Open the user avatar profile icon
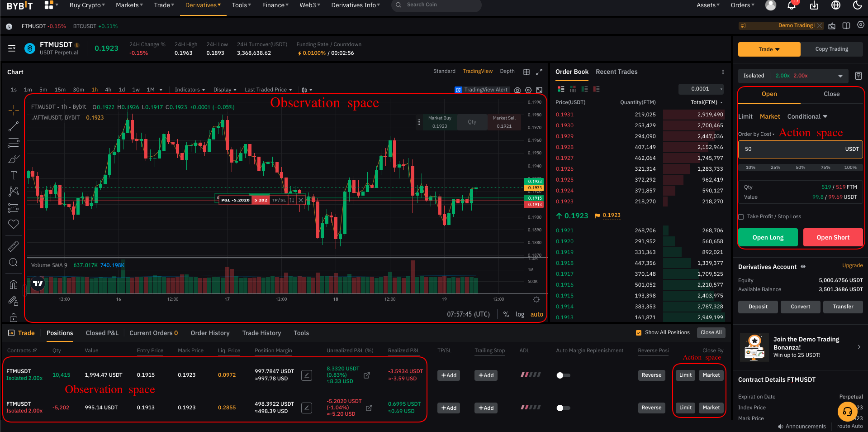 pyautogui.click(x=771, y=5)
